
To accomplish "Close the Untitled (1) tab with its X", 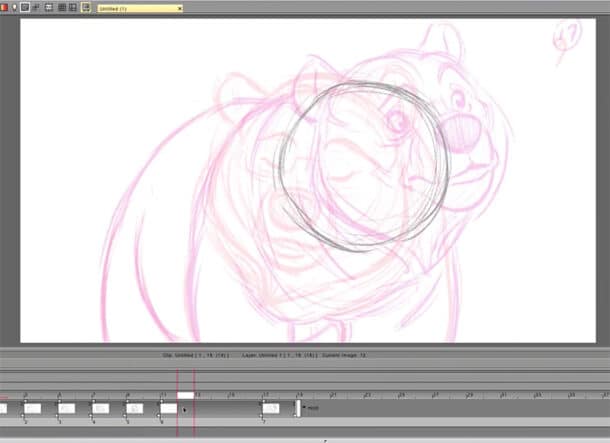I will pos(179,8).
